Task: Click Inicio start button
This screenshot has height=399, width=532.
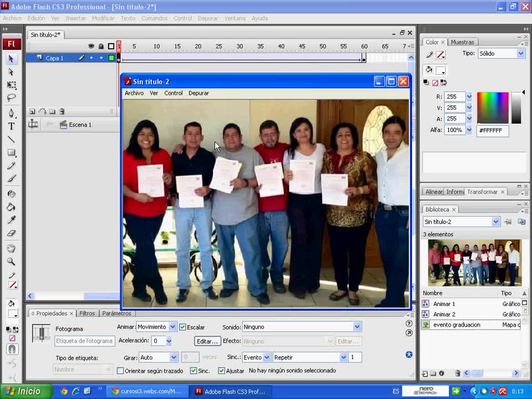Action: [x=26, y=391]
